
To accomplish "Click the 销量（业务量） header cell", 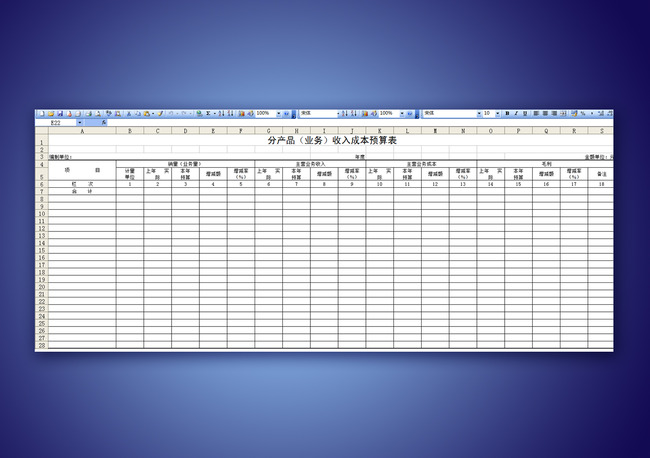I will pos(185,164).
